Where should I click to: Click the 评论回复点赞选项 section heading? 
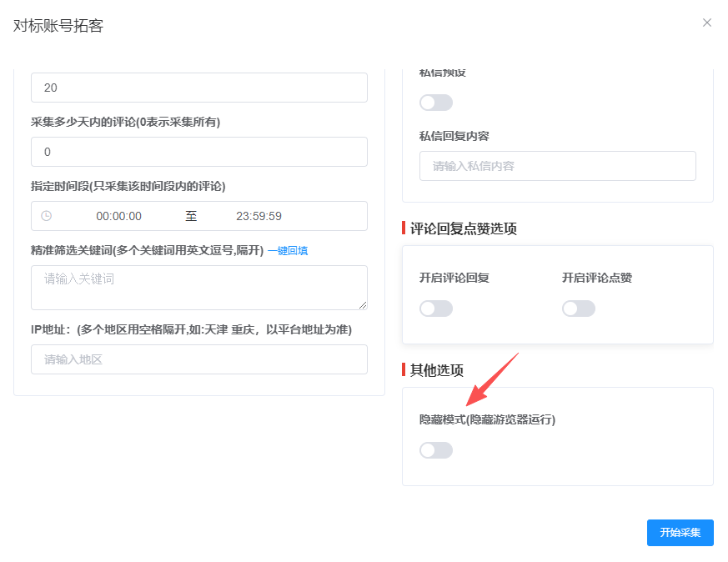(464, 228)
